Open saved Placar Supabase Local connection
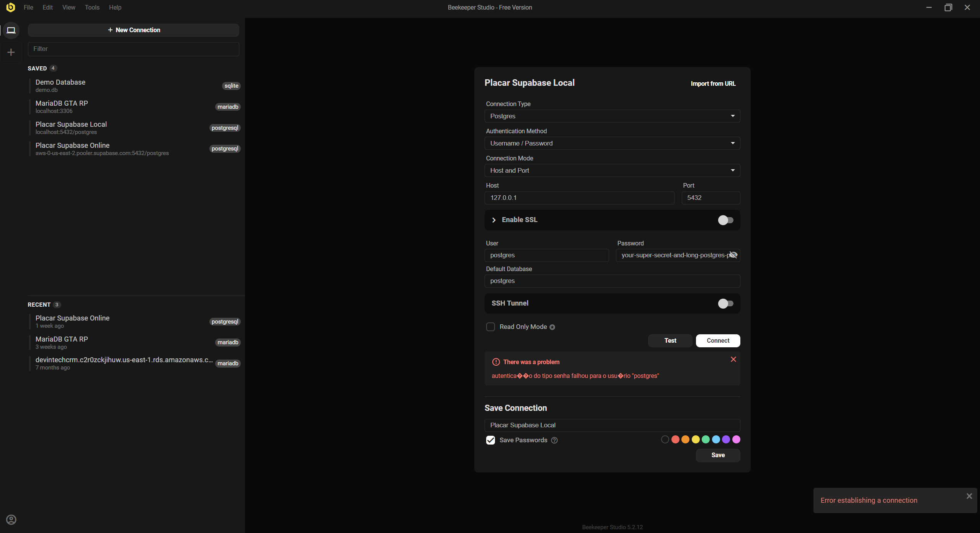This screenshot has height=533, width=980. [135, 128]
